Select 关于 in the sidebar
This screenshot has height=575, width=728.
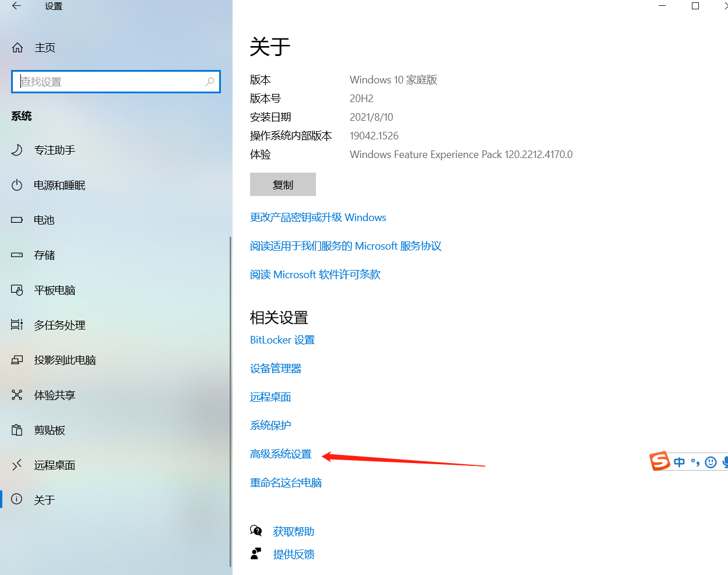point(44,500)
